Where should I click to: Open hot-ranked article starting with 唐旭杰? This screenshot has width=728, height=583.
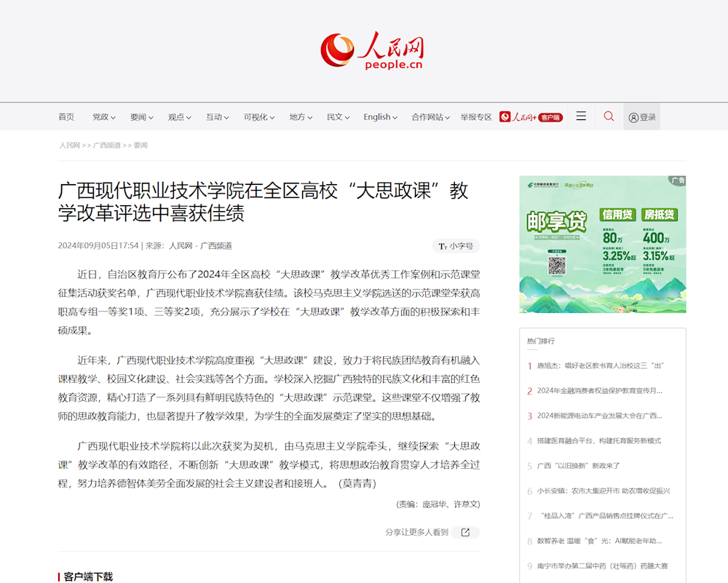point(600,365)
